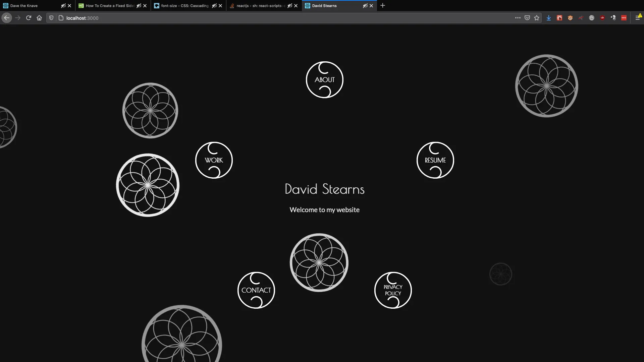This screenshot has width=644, height=362.
Task: Open the page actions overflow menu
Action: pos(518,18)
